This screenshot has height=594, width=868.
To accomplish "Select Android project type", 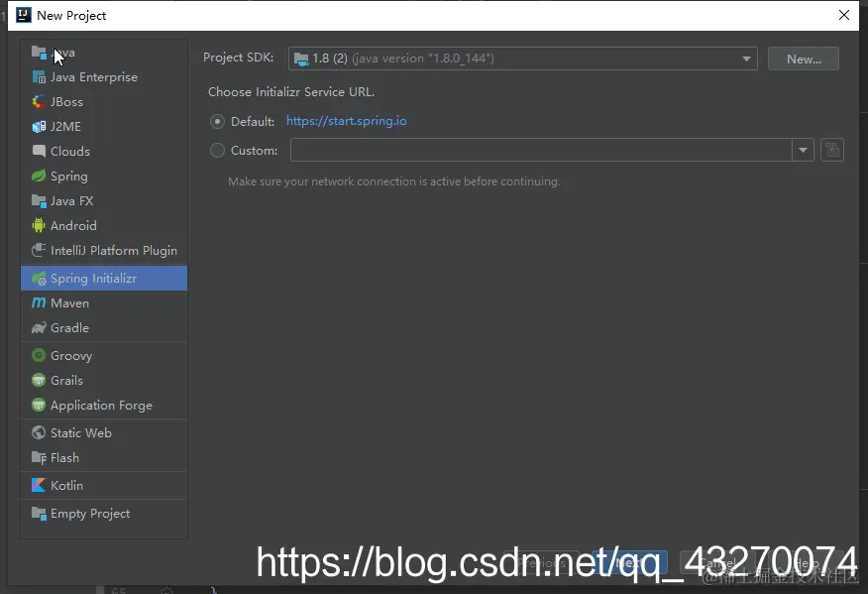I will (104, 225).
